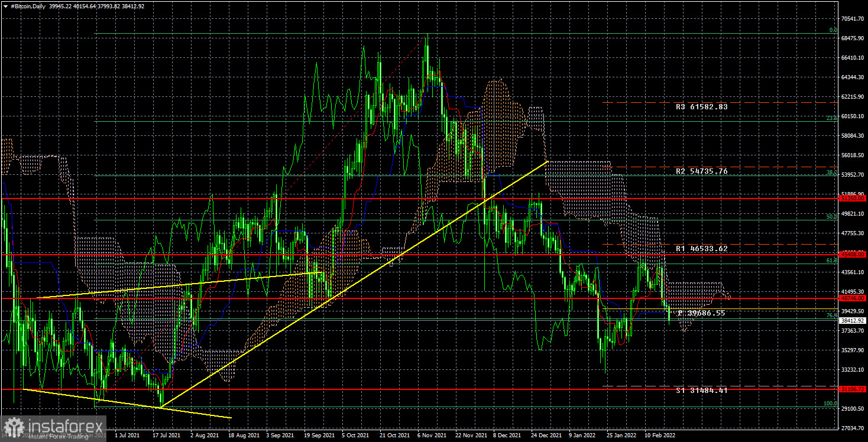Click the 17 Jul 2021 date label
The width and height of the screenshot is (868, 442).
click(166, 435)
